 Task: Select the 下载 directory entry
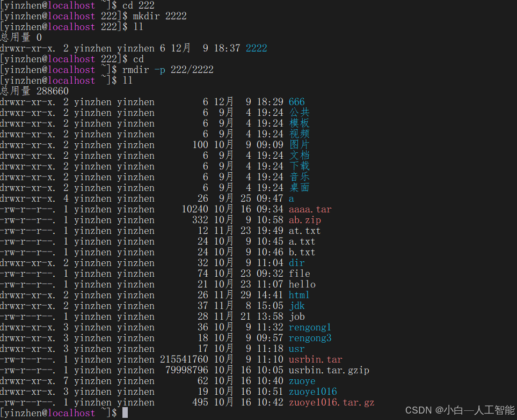300,166
